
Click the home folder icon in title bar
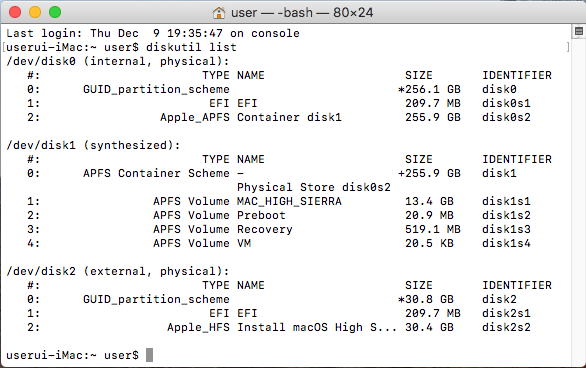pos(219,13)
